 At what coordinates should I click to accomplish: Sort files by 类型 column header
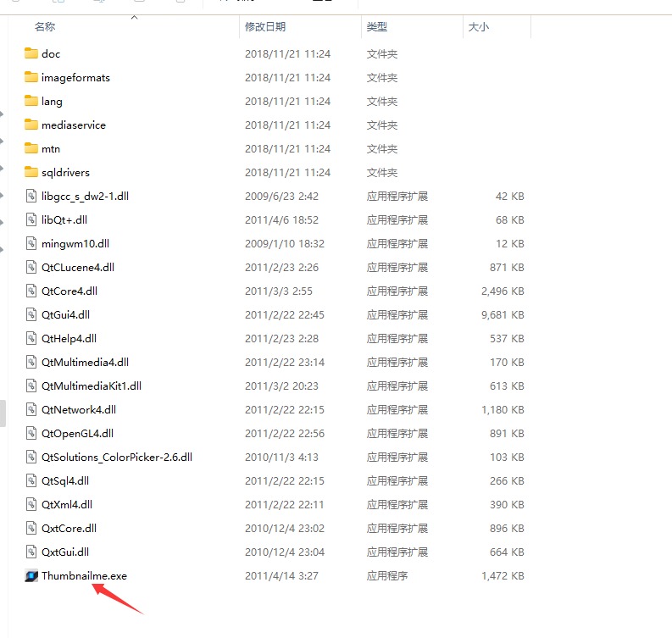coord(377,26)
